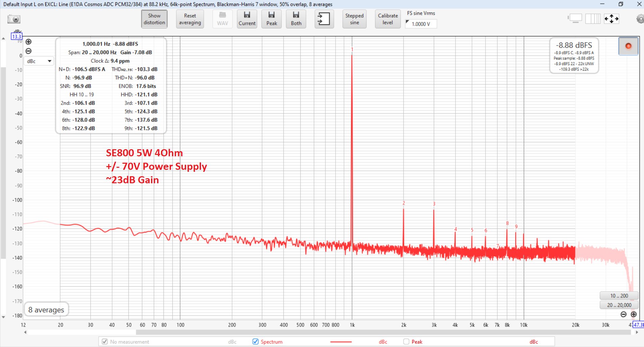The width and height of the screenshot is (644, 347).
Task: Click the red Spectrum line swatch
Action: (341, 342)
